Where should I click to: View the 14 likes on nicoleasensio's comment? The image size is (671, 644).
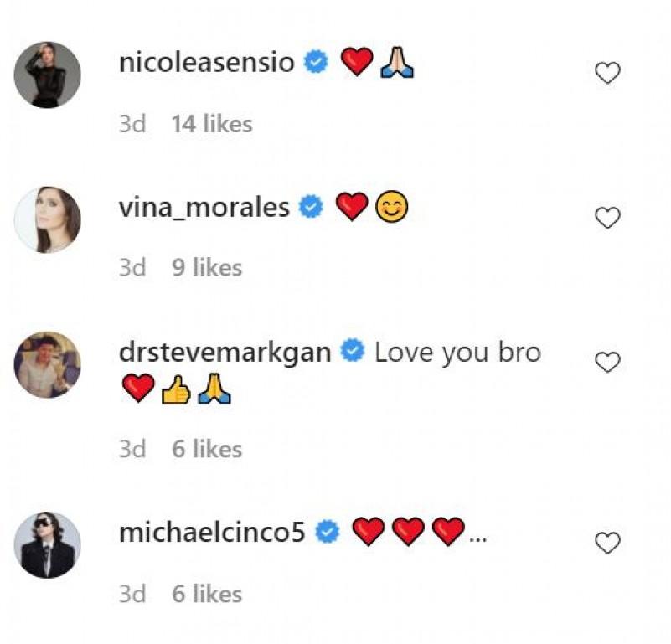(211, 124)
